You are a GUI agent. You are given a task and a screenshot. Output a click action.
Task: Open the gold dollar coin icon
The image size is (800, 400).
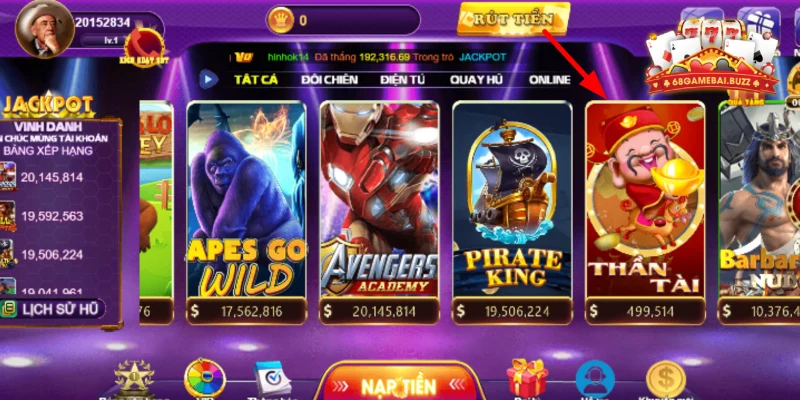[665, 379]
